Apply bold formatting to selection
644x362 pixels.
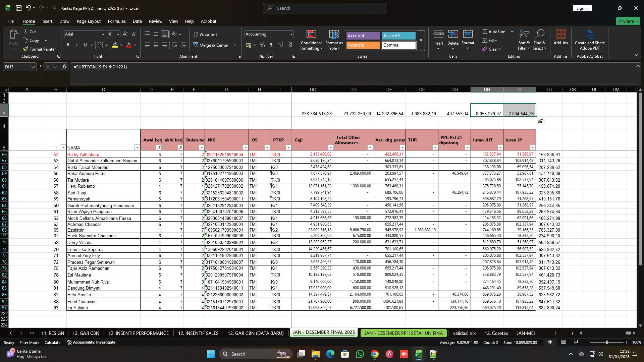[x=68, y=45]
